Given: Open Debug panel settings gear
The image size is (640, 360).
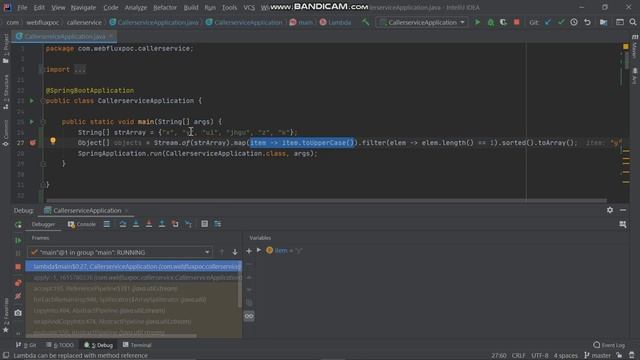Looking at the screenshot, I should [610, 210].
